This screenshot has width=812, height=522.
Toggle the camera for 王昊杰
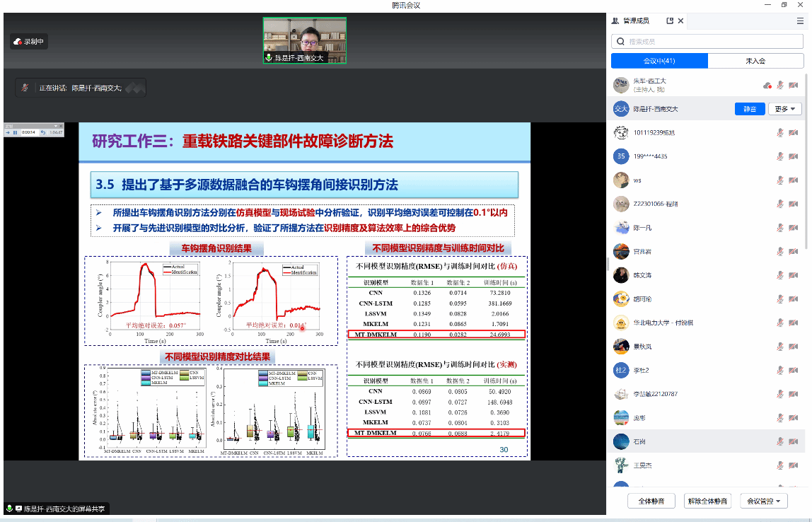793,465
